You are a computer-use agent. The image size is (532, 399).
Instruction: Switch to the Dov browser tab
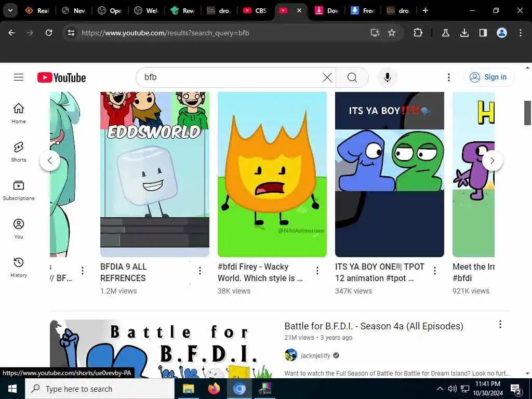327,10
